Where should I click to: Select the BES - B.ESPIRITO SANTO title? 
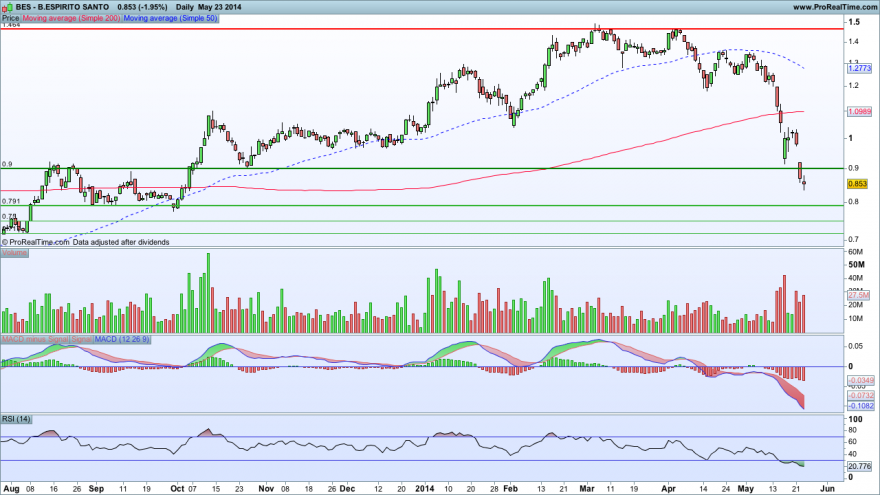62,7
